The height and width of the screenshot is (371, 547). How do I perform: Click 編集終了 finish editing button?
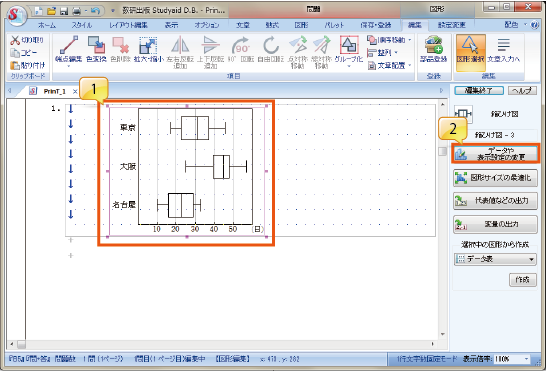(x=479, y=91)
